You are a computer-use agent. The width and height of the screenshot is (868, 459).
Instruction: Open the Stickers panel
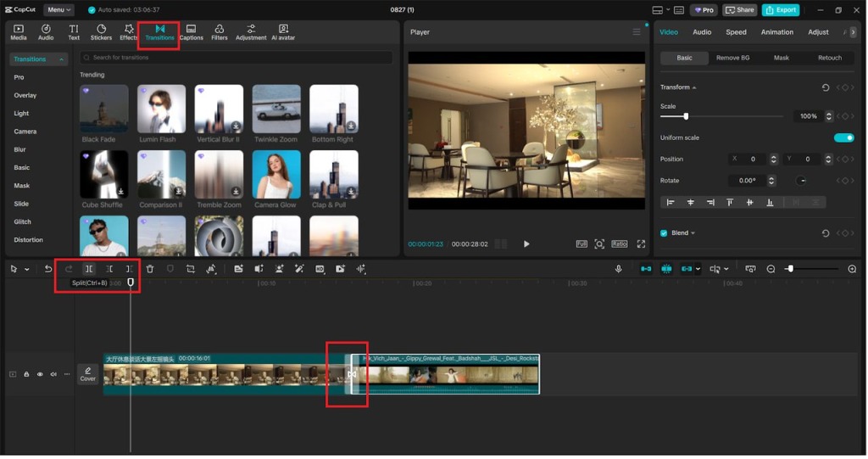click(x=101, y=32)
